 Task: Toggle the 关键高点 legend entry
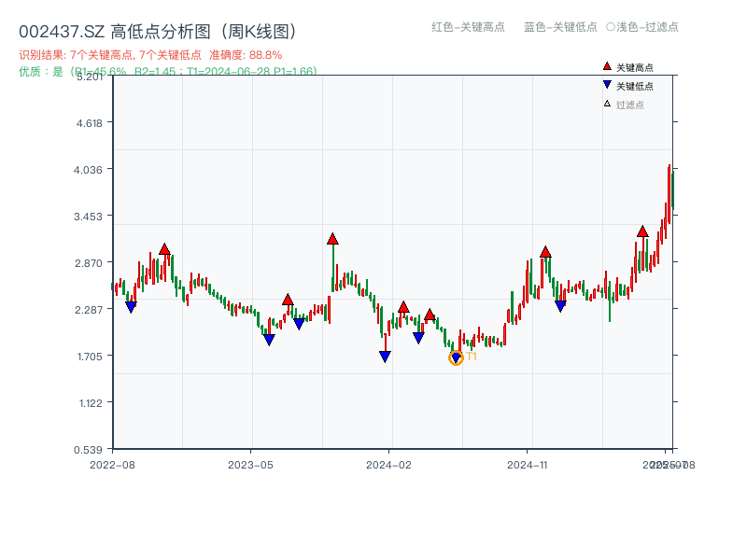(x=627, y=67)
